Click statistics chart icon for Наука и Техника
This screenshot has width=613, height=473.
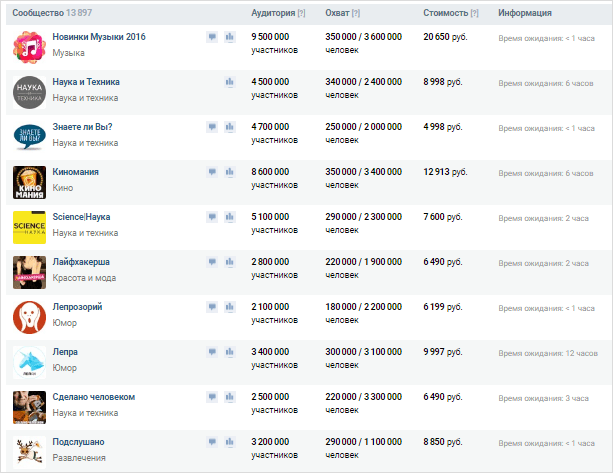[230, 82]
